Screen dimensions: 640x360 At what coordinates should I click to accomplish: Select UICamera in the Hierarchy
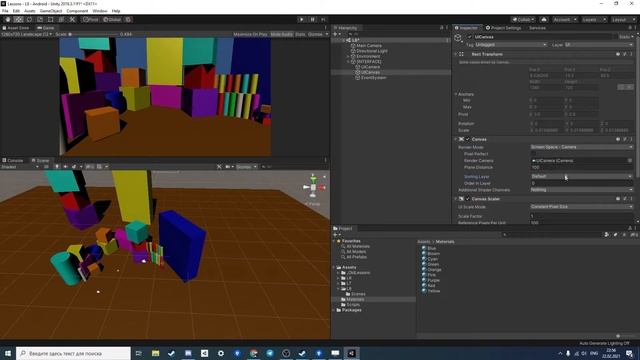370,67
